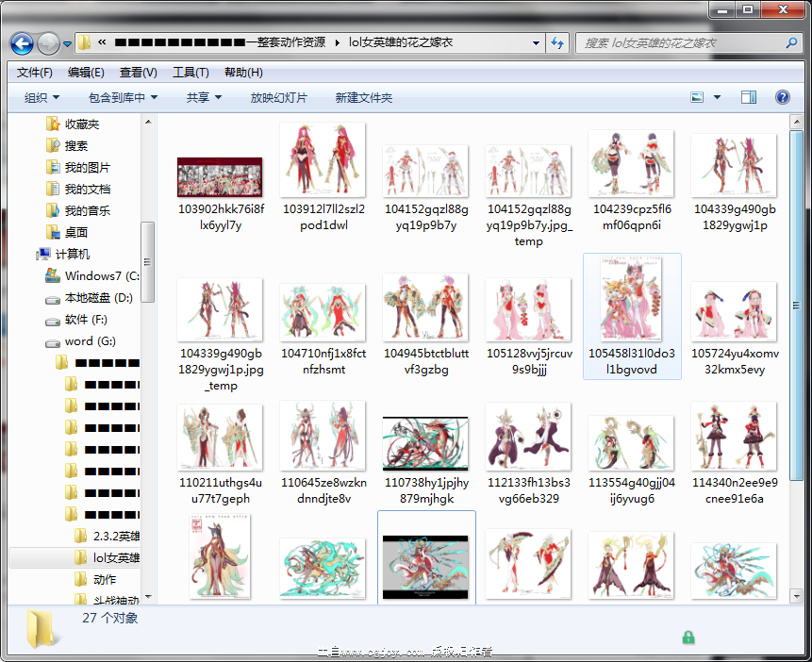
Task: Toggle the preview pane button
Action: coord(748,97)
